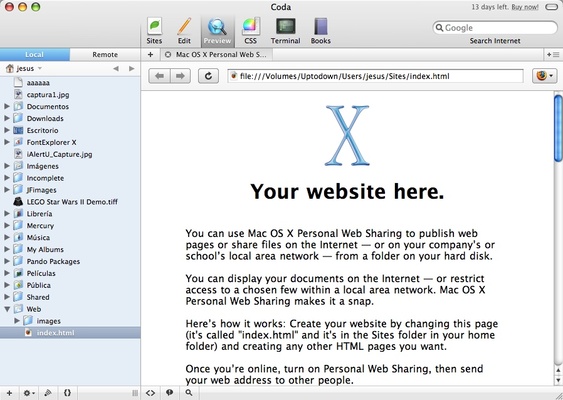
Task: Click the preview Forward arrow button
Action: pyautogui.click(x=180, y=76)
